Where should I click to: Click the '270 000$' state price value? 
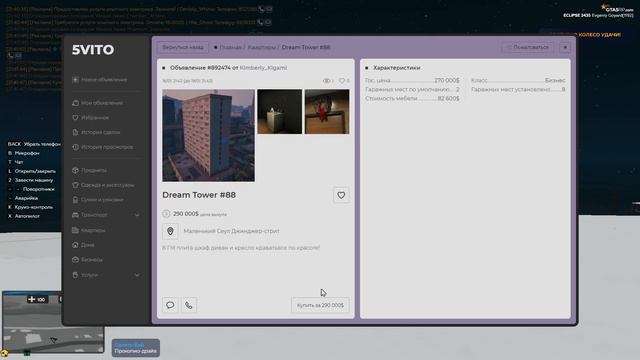pos(447,80)
